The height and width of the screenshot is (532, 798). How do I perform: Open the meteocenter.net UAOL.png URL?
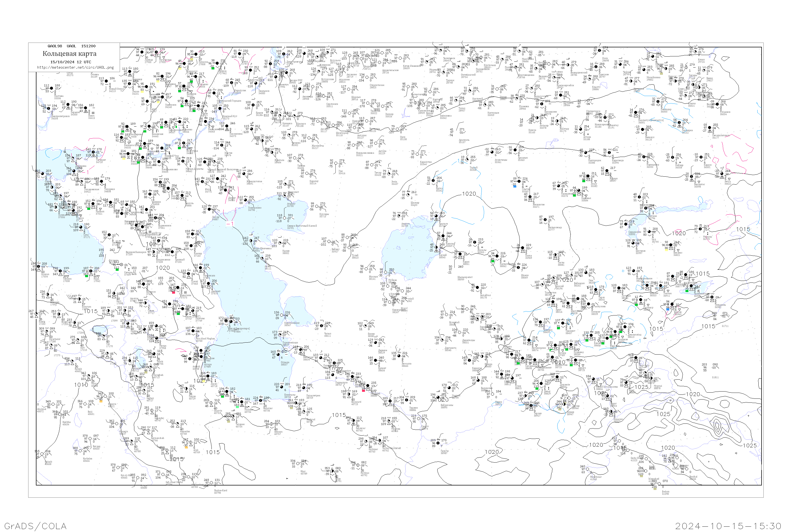tap(75, 67)
